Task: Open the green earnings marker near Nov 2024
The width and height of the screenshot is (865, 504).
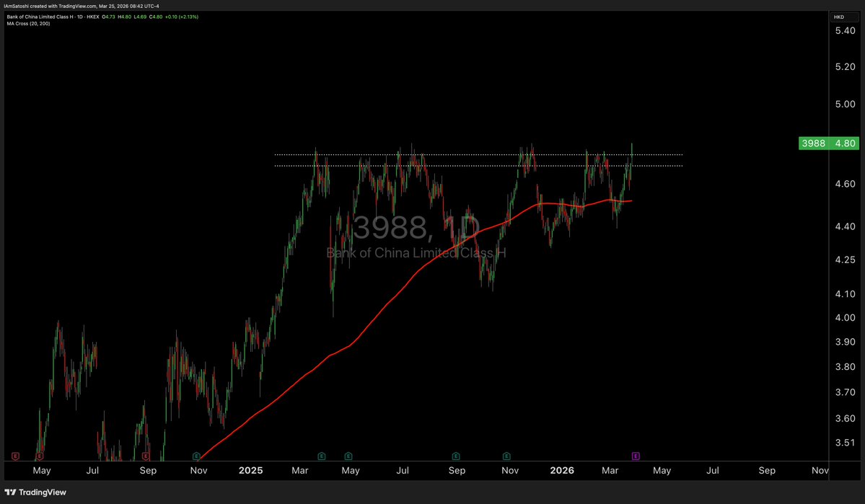Action: (x=196, y=456)
